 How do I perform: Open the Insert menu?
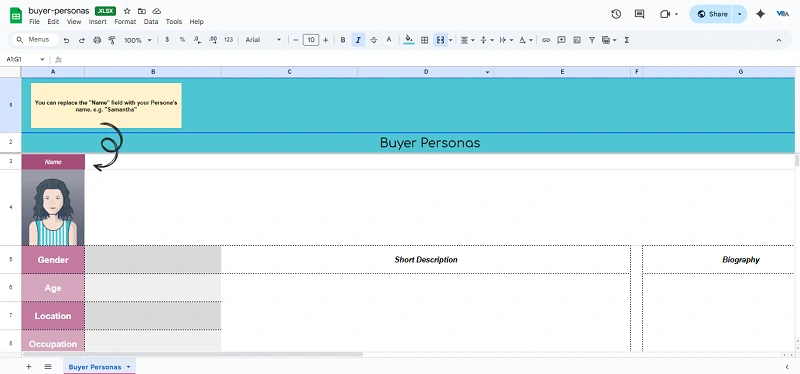coord(97,21)
